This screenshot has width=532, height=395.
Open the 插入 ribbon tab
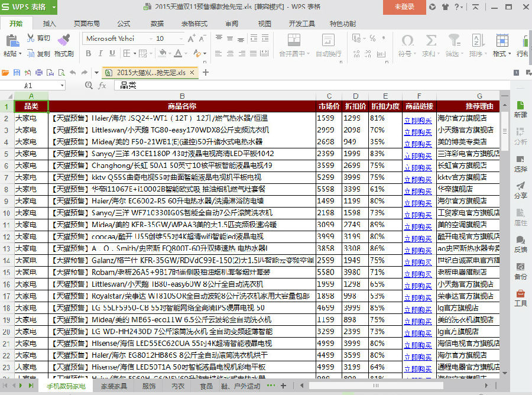click(49, 24)
